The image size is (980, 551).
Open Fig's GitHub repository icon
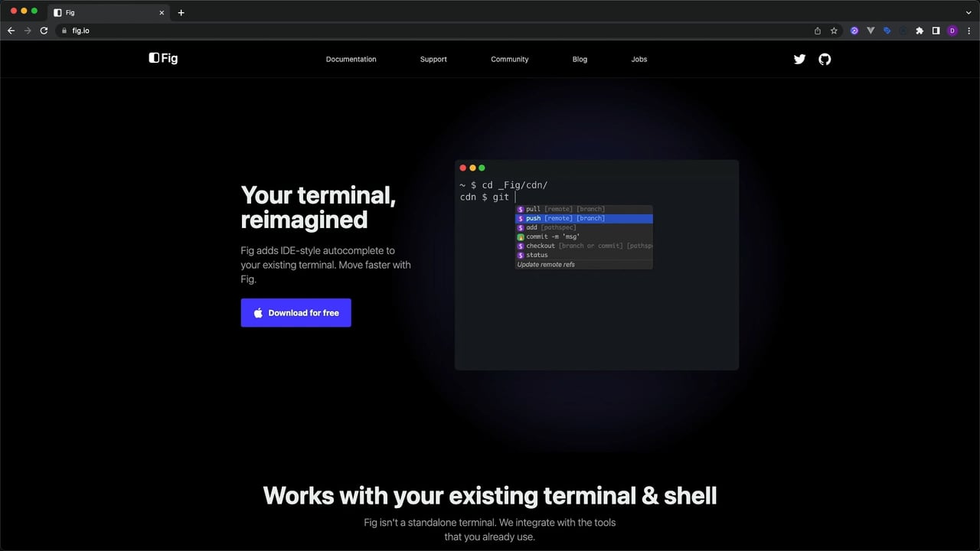point(825,59)
